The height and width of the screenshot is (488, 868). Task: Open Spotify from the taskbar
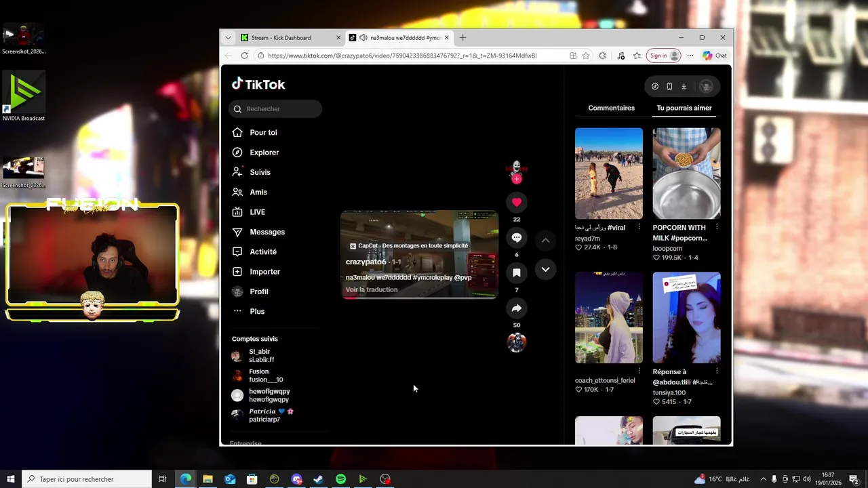click(x=340, y=479)
